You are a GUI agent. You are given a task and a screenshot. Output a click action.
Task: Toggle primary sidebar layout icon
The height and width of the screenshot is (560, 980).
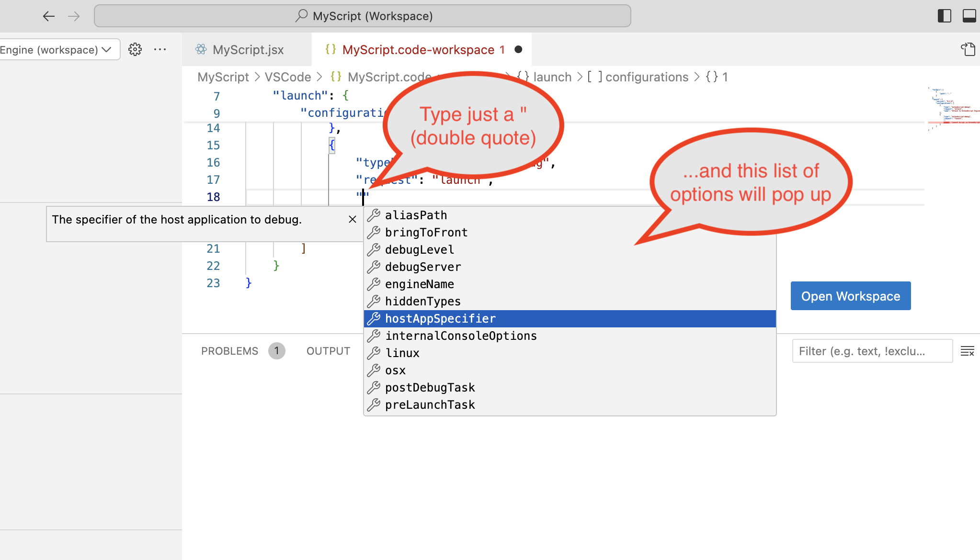(x=944, y=16)
